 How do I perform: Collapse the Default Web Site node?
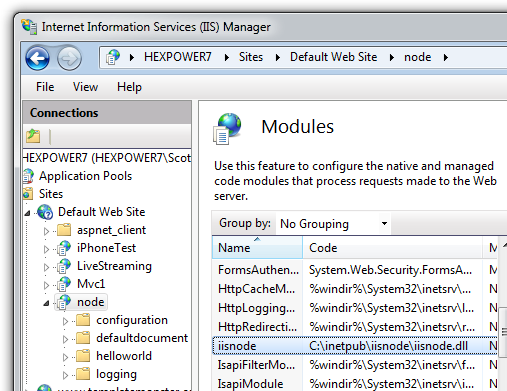[27, 213]
